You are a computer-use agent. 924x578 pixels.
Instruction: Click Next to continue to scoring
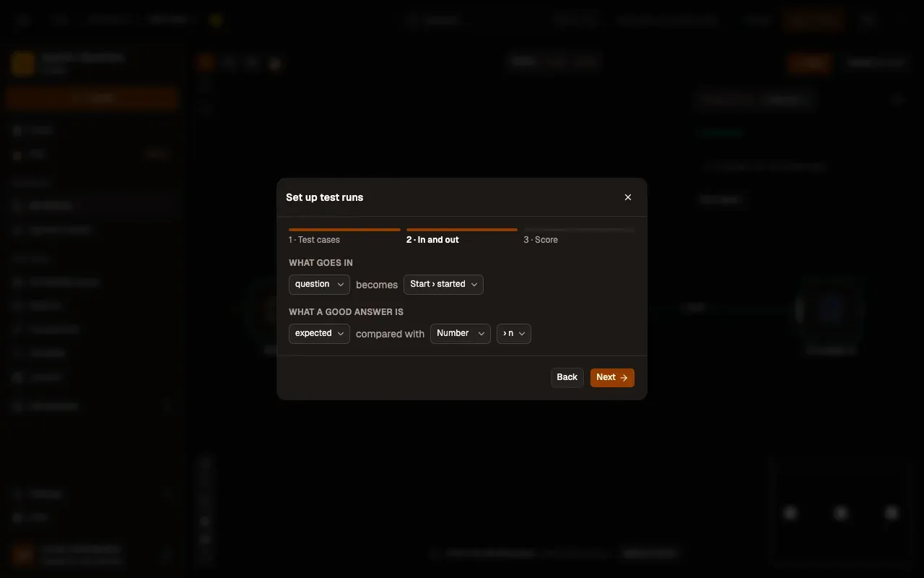pos(612,377)
